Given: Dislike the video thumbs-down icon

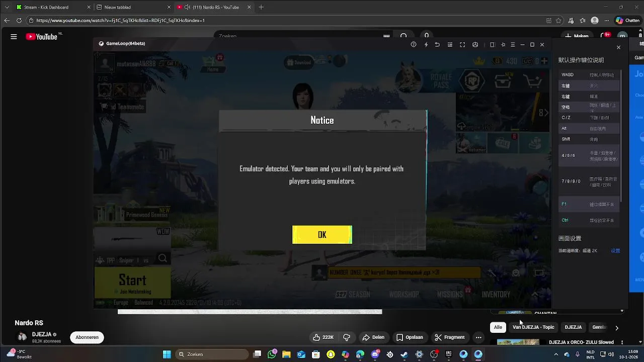Looking at the screenshot, I should 347,337.
